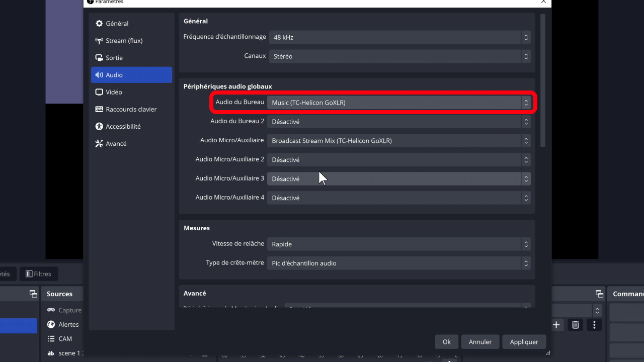Viewport: 644px width, 362px height.
Task: Select the Alertes source in Sources
Action: [x=68, y=324]
